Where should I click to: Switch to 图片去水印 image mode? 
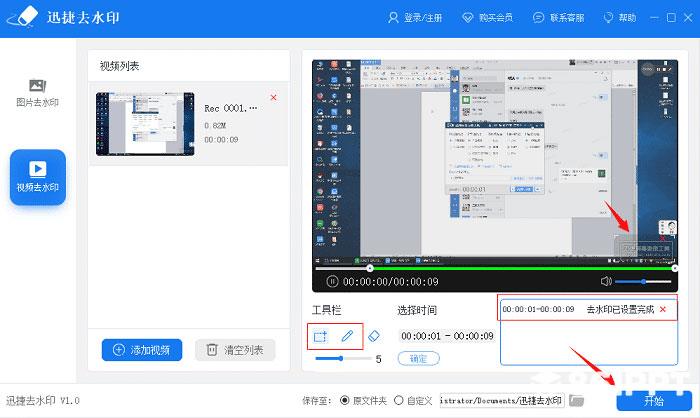pyautogui.click(x=38, y=93)
